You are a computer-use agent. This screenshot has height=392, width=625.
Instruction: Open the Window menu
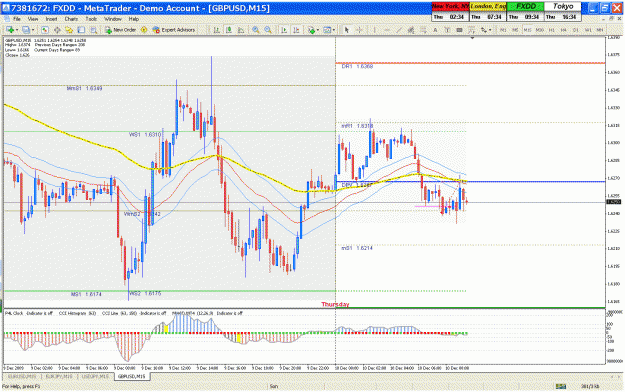pyautogui.click(x=113, y=19)
